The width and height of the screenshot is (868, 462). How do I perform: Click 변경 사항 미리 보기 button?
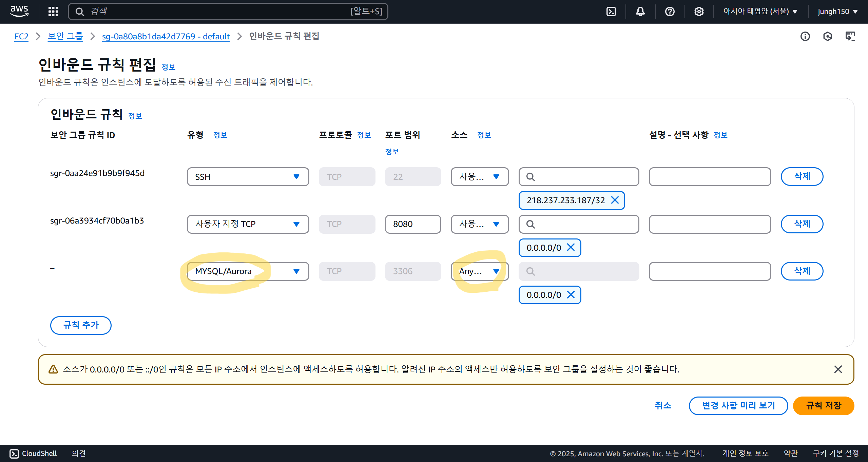[738, 406]
